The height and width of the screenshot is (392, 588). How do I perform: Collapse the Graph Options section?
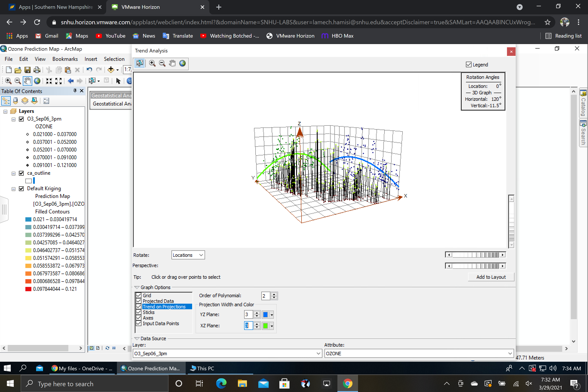click(x=137, y=287)
